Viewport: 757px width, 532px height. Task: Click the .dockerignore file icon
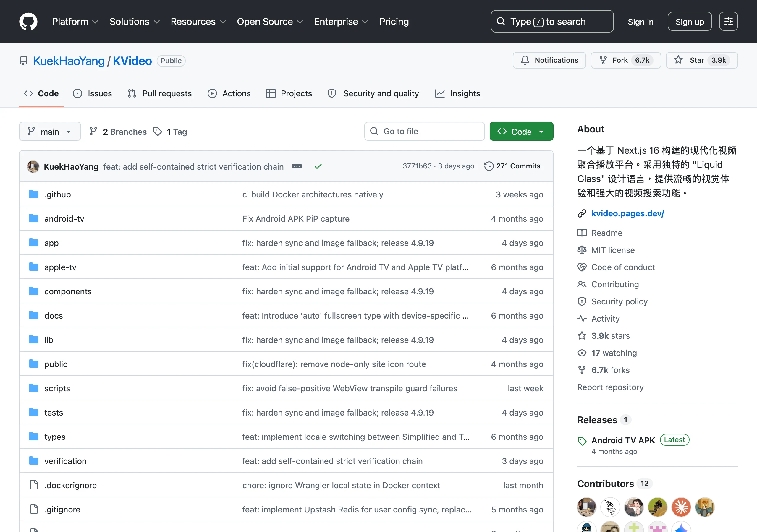tap(34, 485)
